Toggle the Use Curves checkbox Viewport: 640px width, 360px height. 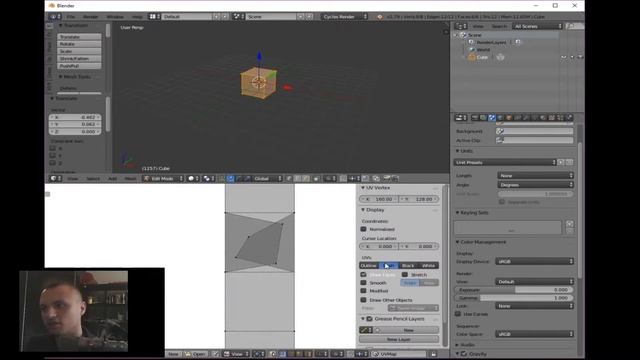point(458,314)
